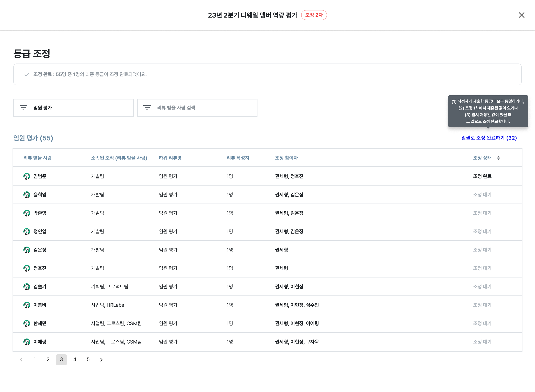
Task: Click 조정 대기 status for 정호진
Action: 482,268
